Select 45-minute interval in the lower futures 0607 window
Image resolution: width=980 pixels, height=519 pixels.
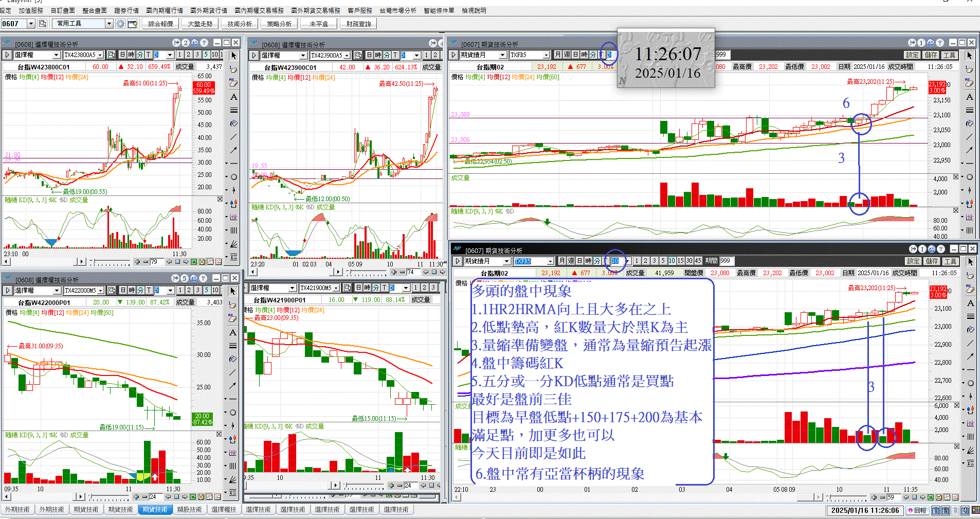click(x=698, y=261)
